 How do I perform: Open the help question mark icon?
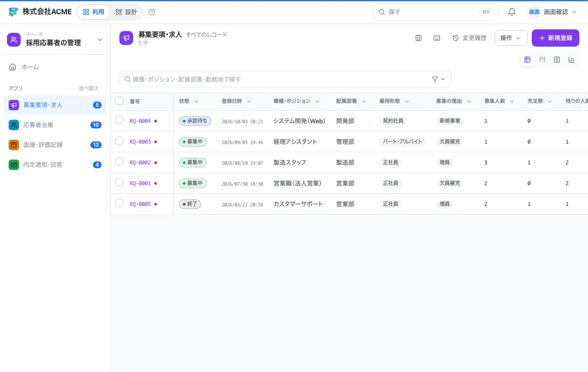tap(152, 12)
